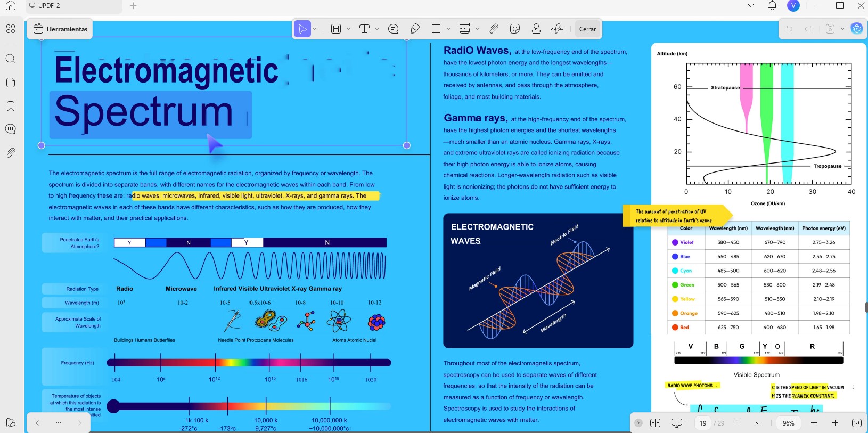Screen dimensions: 868x433
Task: Open the Herramientas tools menu
Action: point(61,29)
